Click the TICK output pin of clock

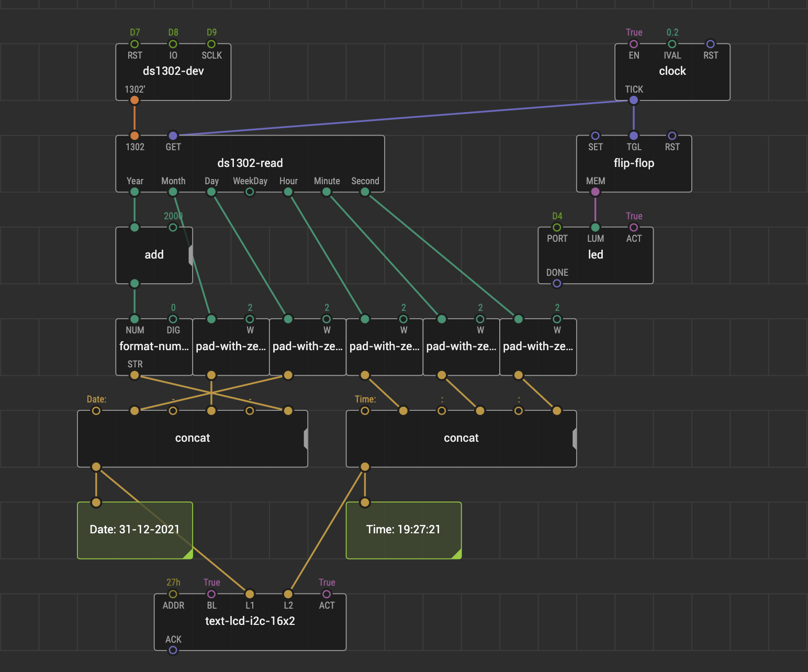634,100
